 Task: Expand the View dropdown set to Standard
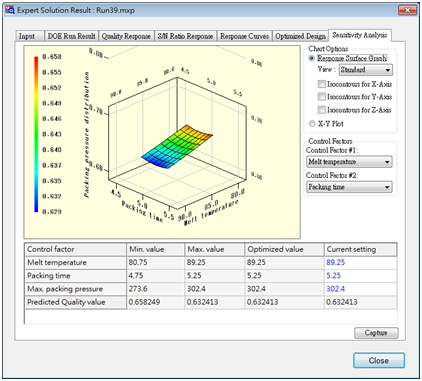pyautogui.click(x=366, y=70)
